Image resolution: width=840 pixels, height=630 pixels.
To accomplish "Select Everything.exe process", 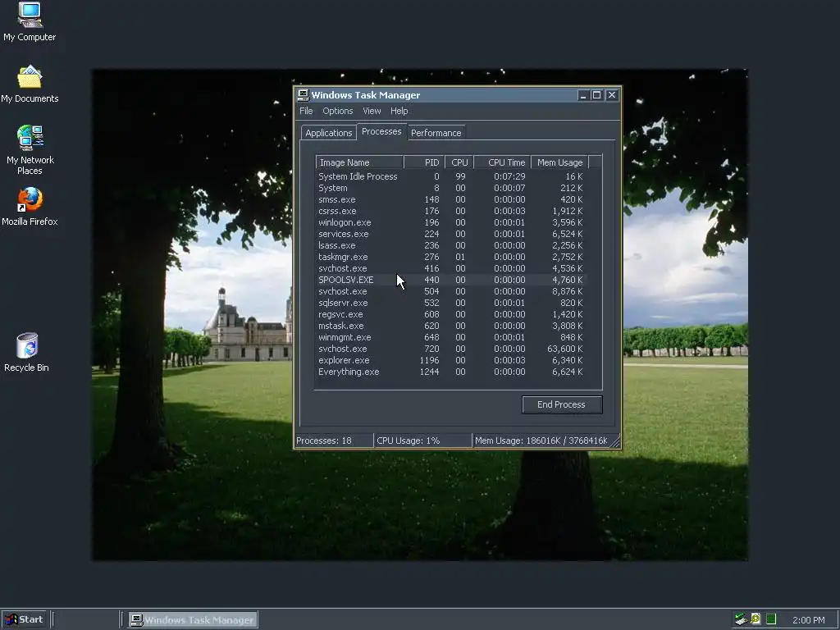I will 450,372.
